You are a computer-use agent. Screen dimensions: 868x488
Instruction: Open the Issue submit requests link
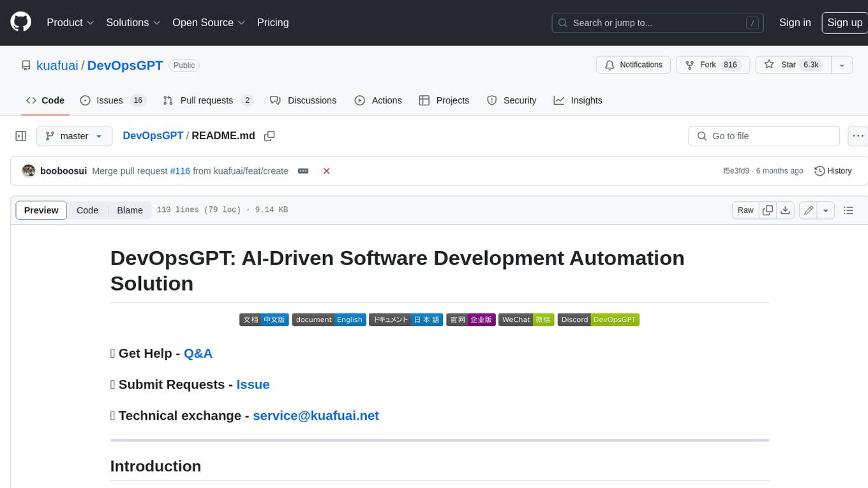tap(253, 385)
